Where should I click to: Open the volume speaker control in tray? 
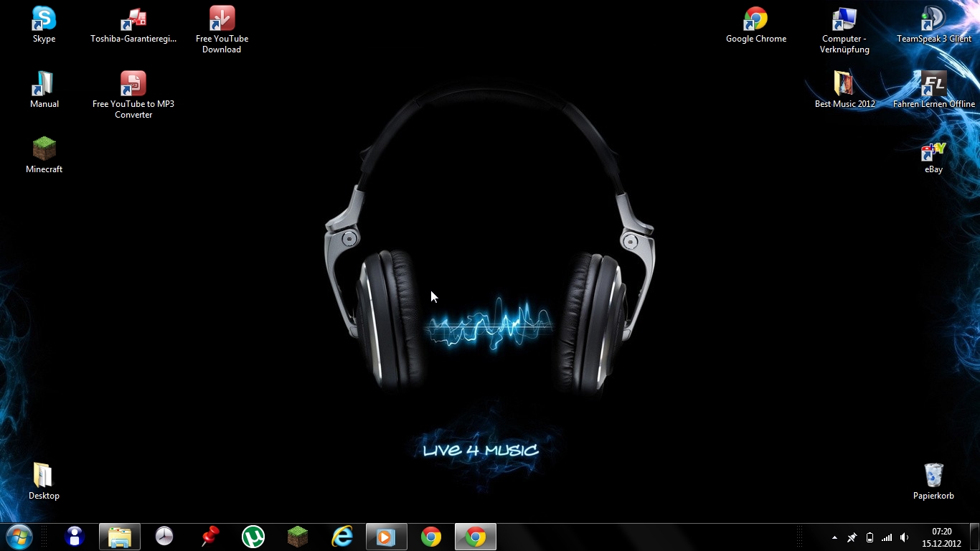(x=904, y=537)
